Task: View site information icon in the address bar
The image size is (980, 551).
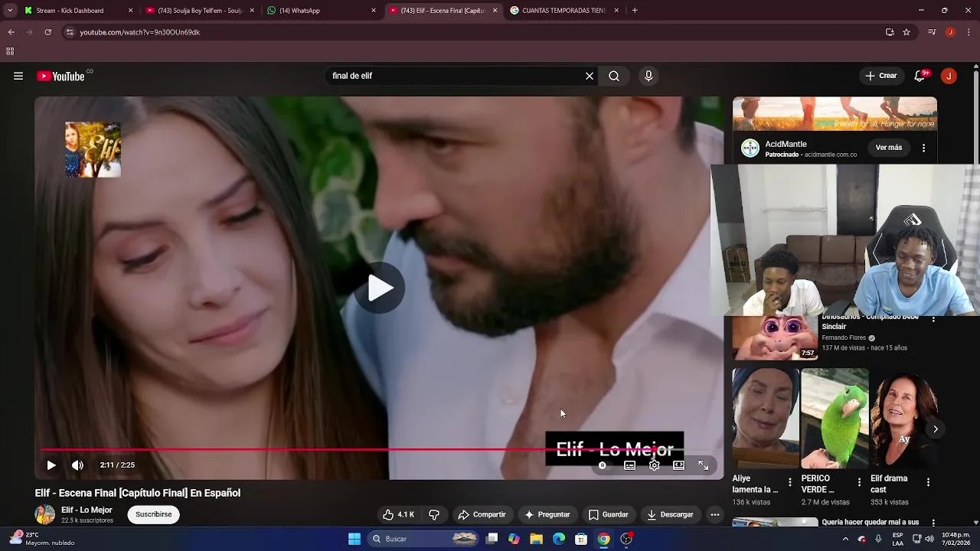Action: (70, 32)
